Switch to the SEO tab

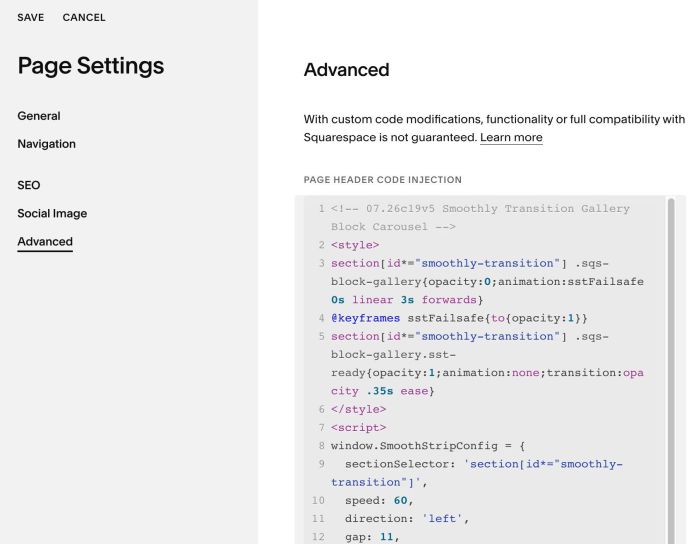pos(29,185)
